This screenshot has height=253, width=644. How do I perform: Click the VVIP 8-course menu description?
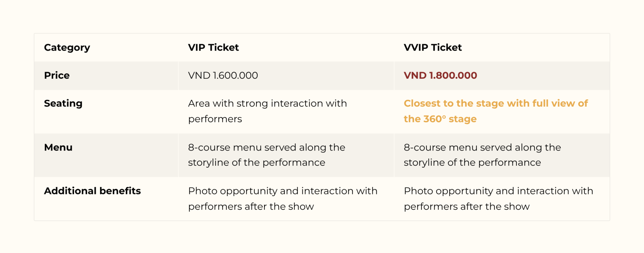point(482,148)
